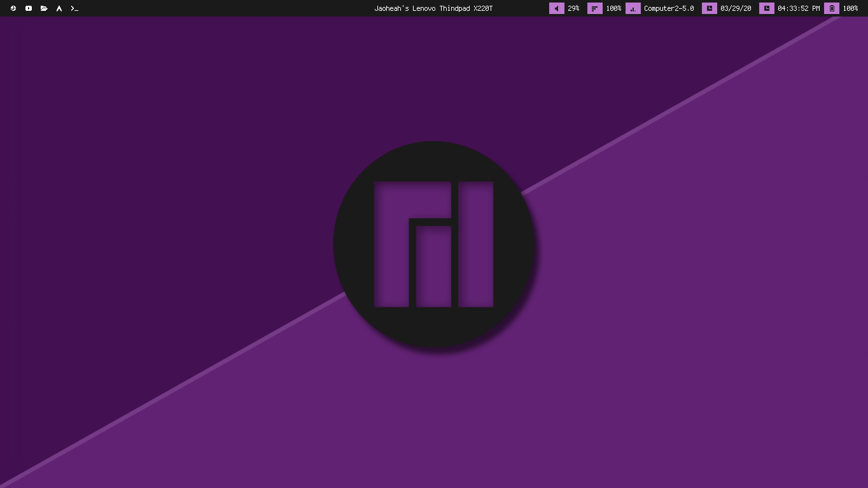Launch the Firefox browser icon

(13, 8)
